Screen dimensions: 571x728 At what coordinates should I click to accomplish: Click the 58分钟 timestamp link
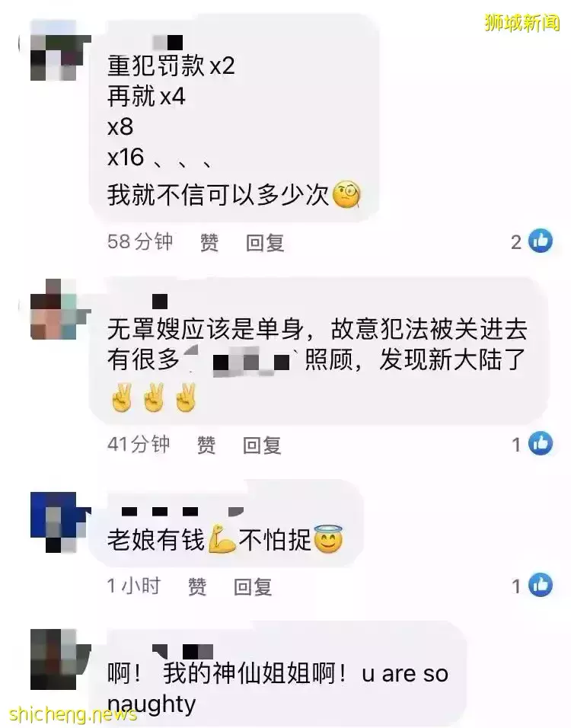tap(140, 241)
